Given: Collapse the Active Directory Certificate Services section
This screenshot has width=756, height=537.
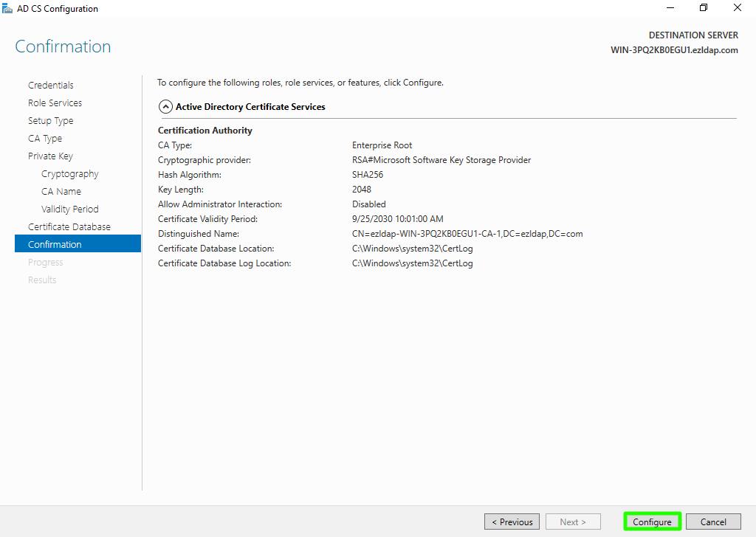Looking at the screenshot, I should coord(165,107).
